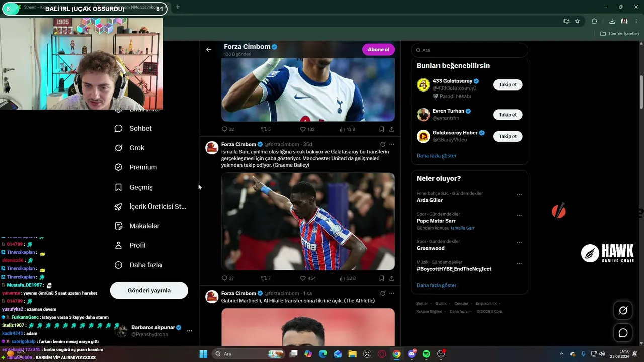Bookmark the Ismaila Sarr post
The height and width of the screenshot is (362, 644).
pyautogui.click(x=382, y=278)
